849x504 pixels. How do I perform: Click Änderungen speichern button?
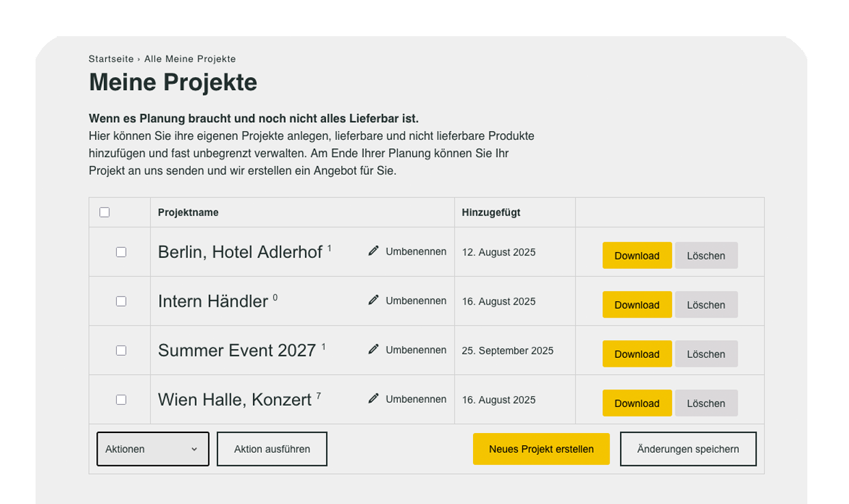688,449
